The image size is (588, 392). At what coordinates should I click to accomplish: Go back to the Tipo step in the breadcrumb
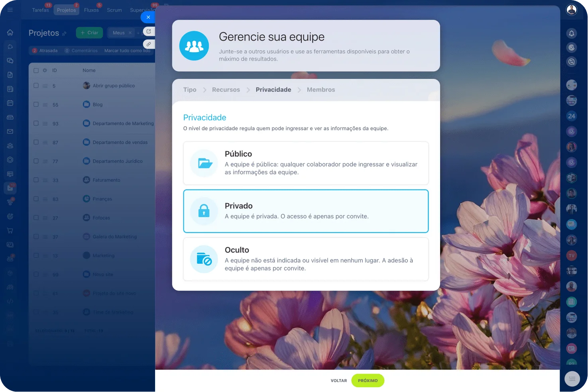(189, 89)
